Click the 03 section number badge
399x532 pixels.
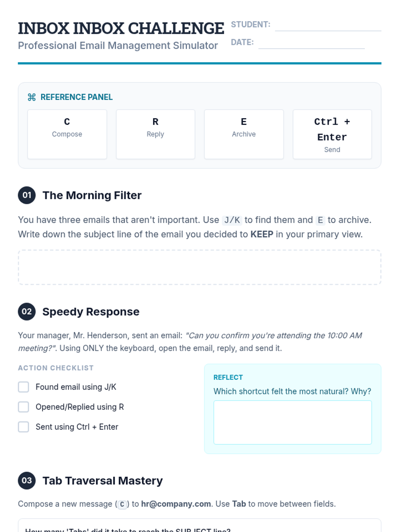(27, 480)
